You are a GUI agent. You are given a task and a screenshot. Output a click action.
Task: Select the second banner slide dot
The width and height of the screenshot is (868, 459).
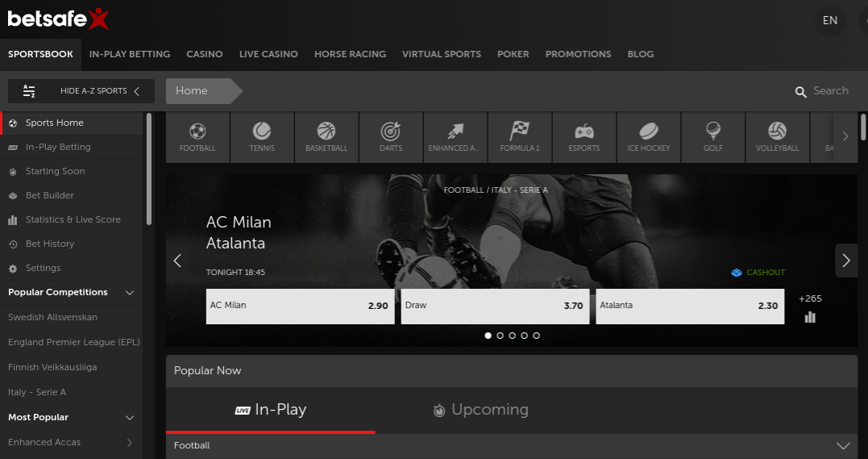point(500,336)
